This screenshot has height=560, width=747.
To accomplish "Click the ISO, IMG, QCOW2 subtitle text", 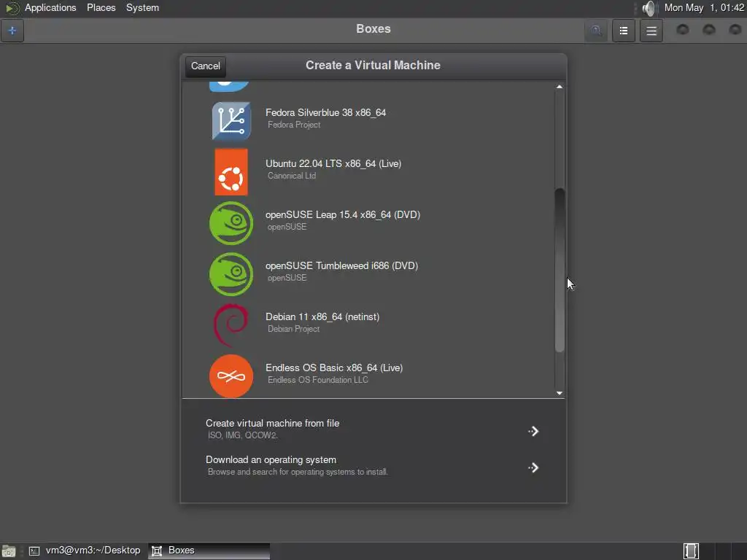I will (x=242, y=435).
